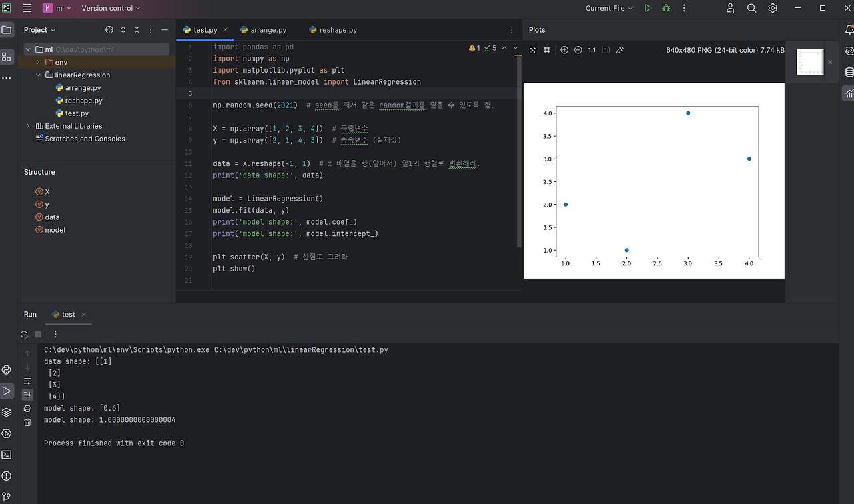Switch to the arrange.py editor tab
The width and height of the screenshot is (854, 504).
268,30
